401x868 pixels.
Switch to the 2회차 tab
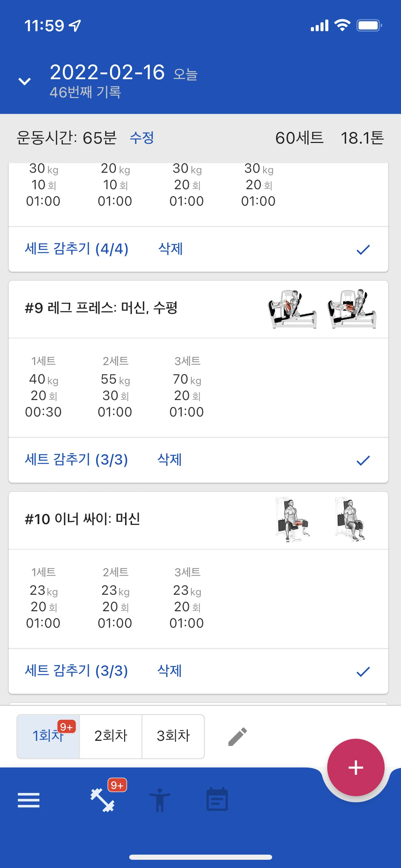point(111,736)
